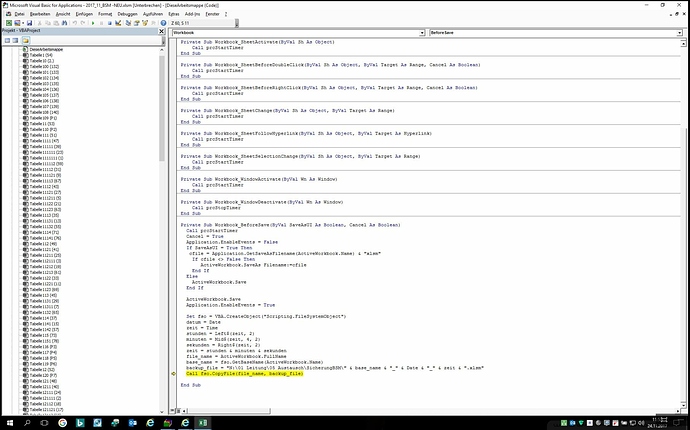Open toolbar options arrow after position indicator
This screenshot has width=690, height=430.
coord(237,23)
